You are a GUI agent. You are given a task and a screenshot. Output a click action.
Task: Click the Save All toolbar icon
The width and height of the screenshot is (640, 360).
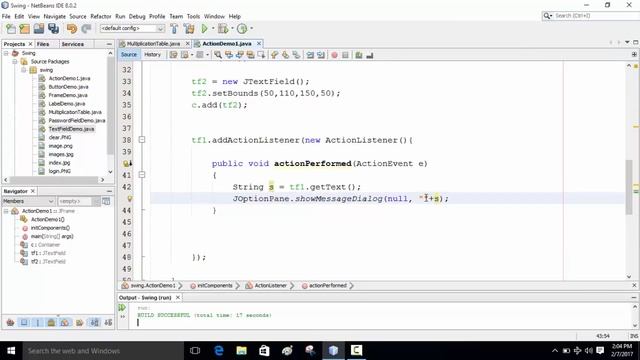(53, 29)
